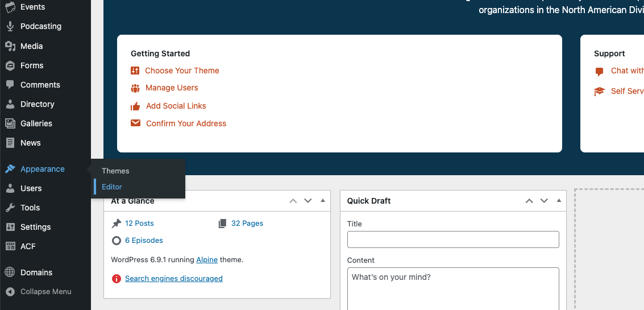Image resolution: width=644 pixels, height=310 pixels.
Task: Follow the Add Social Links link
Action: (x=176, y=106)
